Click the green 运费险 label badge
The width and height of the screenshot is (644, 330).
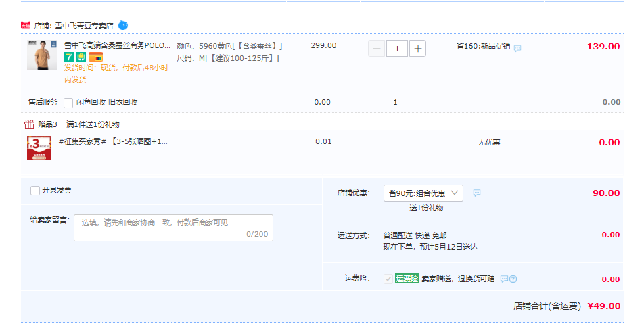(x=407, y=279)
